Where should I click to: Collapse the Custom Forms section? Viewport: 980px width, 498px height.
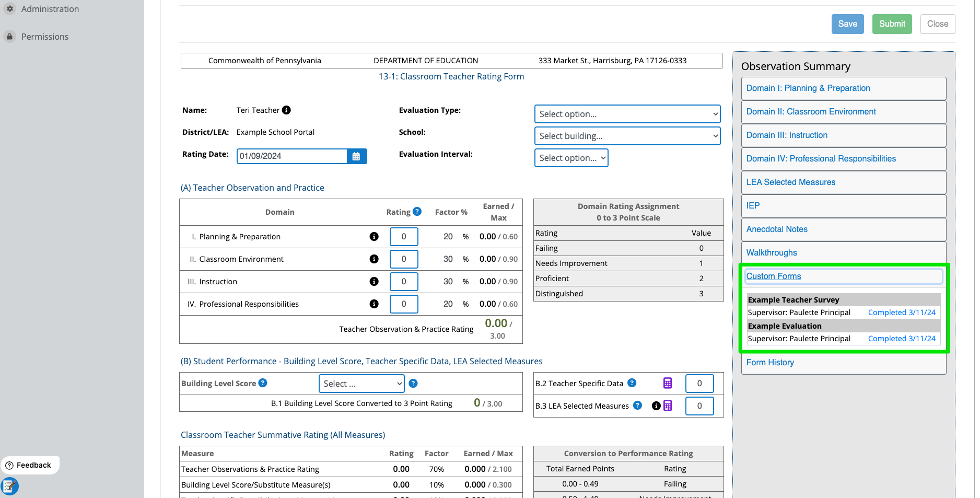[844, 276]
